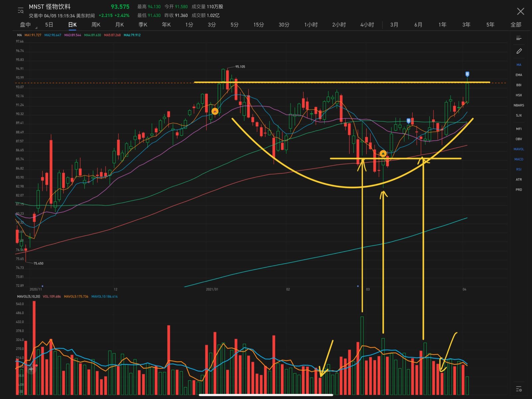532x399 pixels.
Task: Toggle the MACD indicator
Action: (x=519, y=159)
